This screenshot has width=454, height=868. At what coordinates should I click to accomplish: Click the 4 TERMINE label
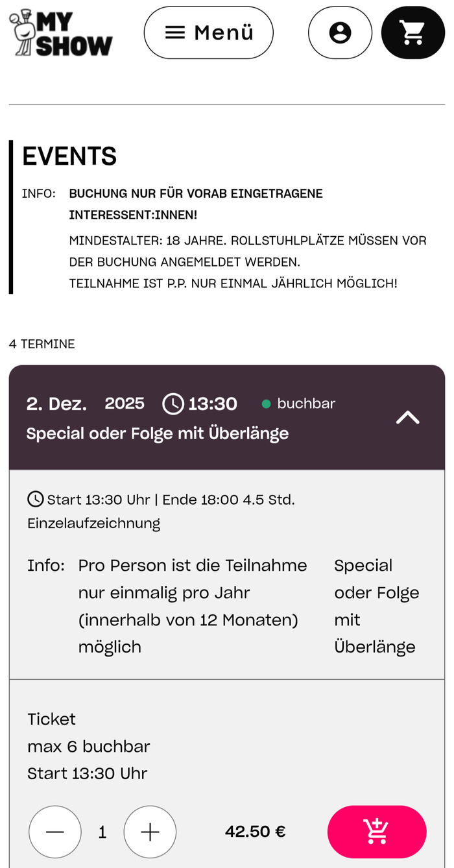tap(42, 344)
